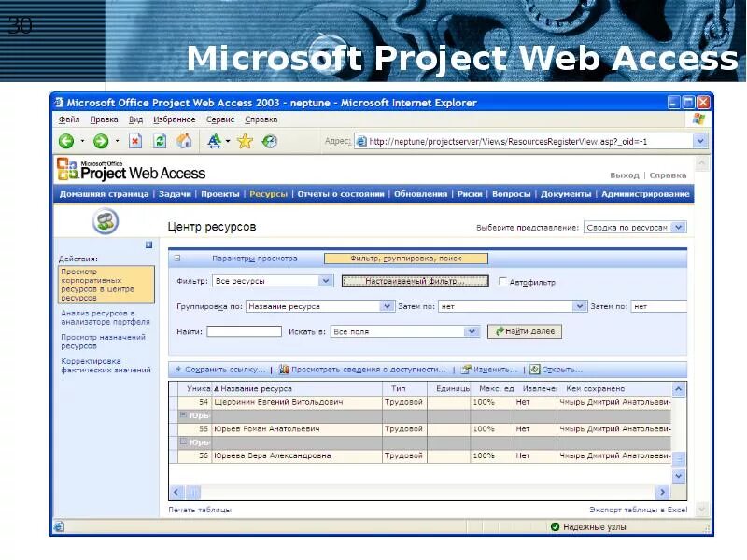Screen dimensions: 747x560
Task: Open the Вопросы section
Action: click(x=511, y=194)
